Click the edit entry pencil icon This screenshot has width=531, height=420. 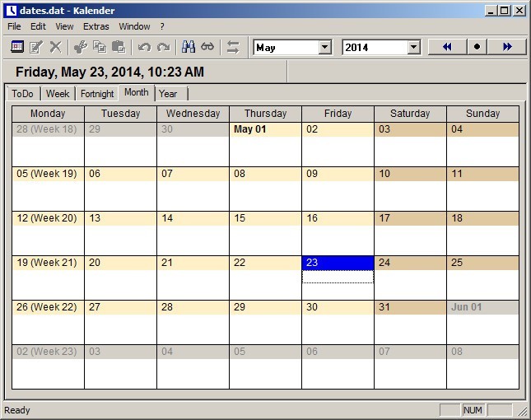[x=36, y=47]
